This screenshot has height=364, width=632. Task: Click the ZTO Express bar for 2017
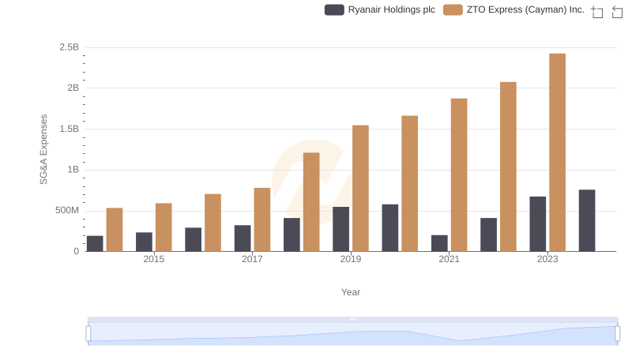262,220
